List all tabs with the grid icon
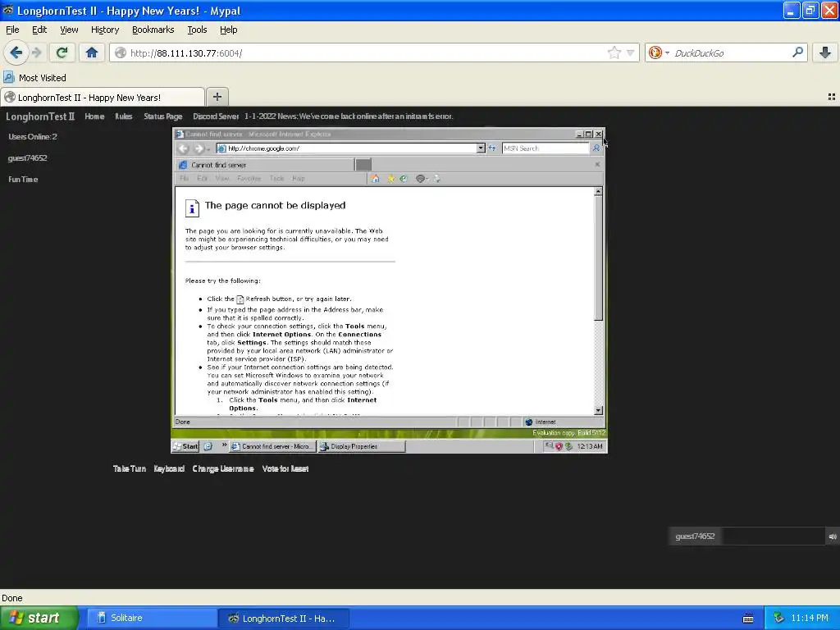 tap(832, 97)
